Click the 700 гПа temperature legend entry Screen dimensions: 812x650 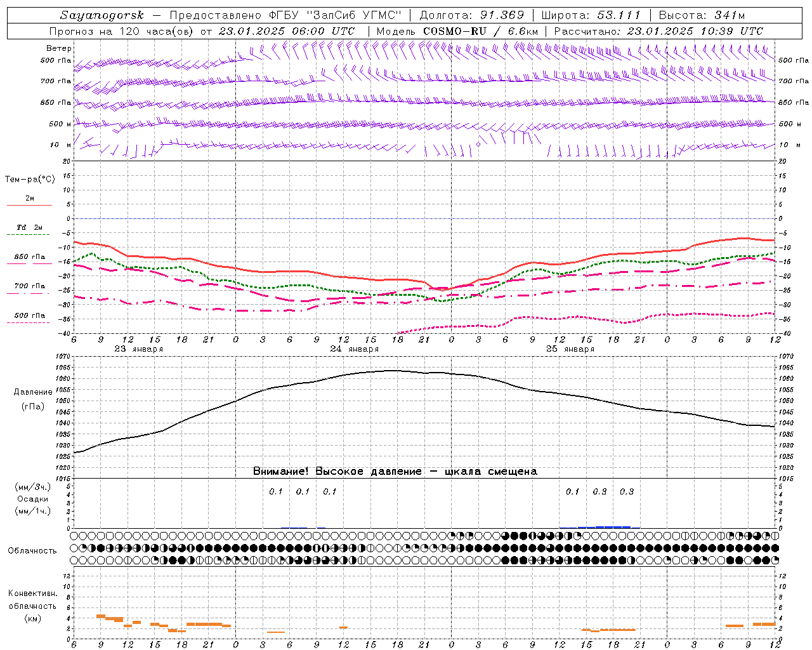pyautogui.click(x=30, y=286)
